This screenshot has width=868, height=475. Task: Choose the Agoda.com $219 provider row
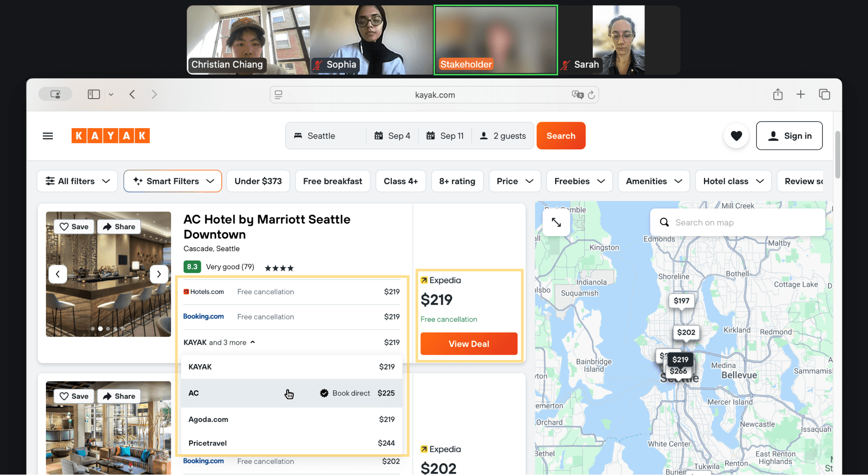point(291,419)
